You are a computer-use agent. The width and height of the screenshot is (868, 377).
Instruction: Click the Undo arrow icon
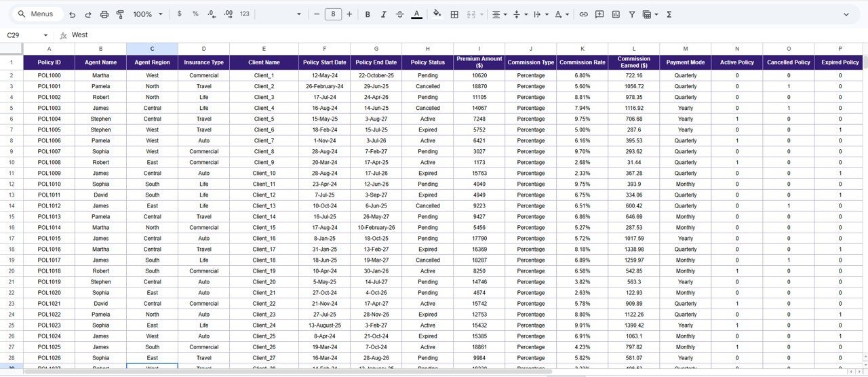(72, 14)
